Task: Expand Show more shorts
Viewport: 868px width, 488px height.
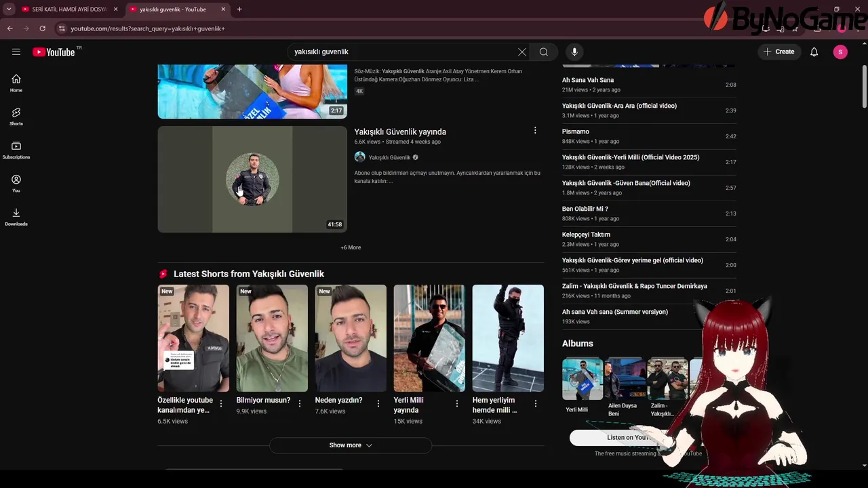Action: click(351, 445)
